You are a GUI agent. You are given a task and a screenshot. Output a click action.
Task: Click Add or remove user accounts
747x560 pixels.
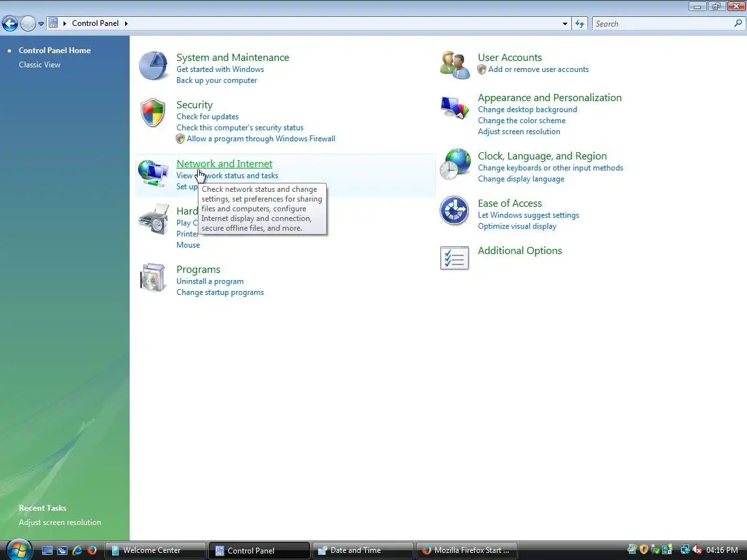538,69
